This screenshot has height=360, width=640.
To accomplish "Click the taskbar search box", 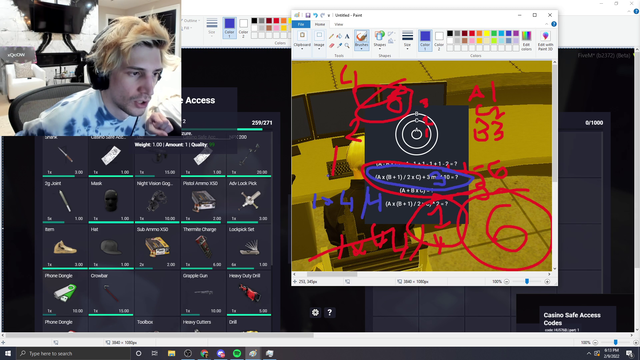I will [74, 353].
